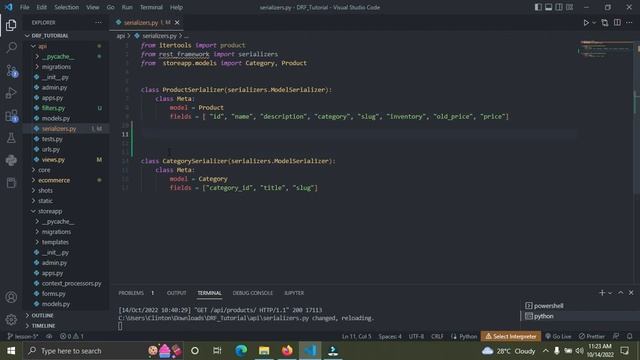Open Microsoft Edge from the taskbar
The width and height of the screenshot is (640, 360).
pos(241,351)
